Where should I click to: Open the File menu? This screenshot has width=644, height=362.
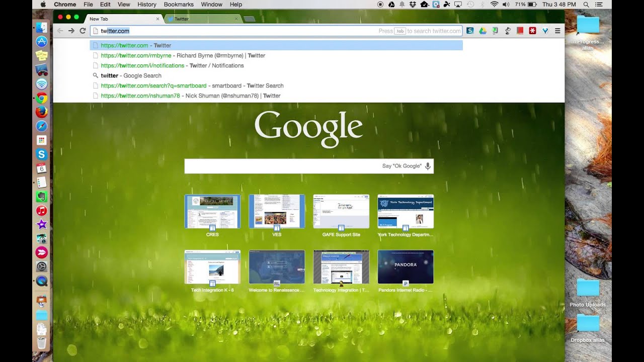coord(88,5)
